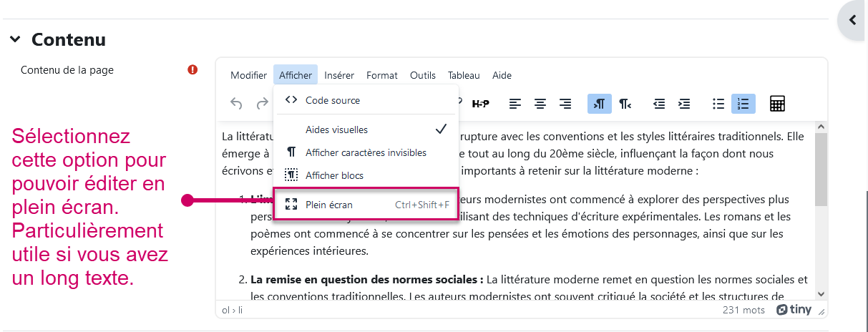Toggle left-to-right text direction

coord(600,104)
